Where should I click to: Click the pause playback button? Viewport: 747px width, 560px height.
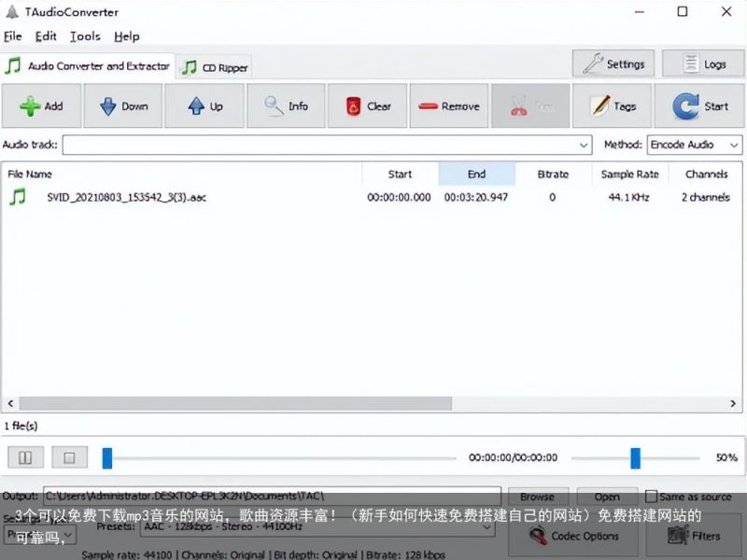tap(26, 457)
